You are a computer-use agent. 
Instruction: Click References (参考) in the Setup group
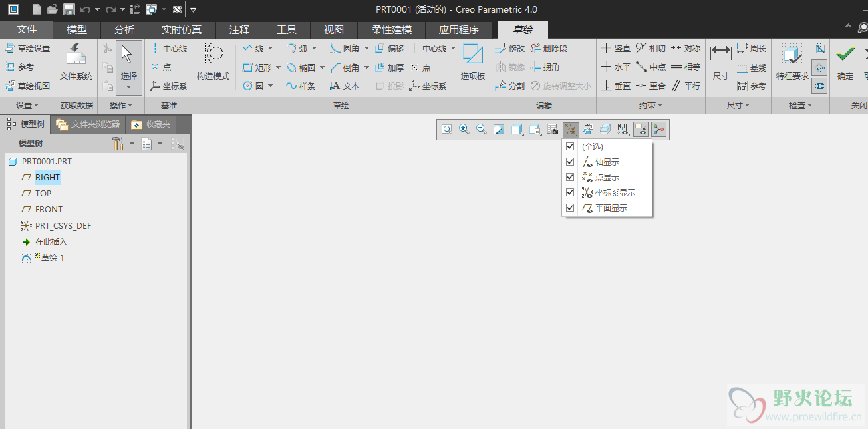coord(20,67)
